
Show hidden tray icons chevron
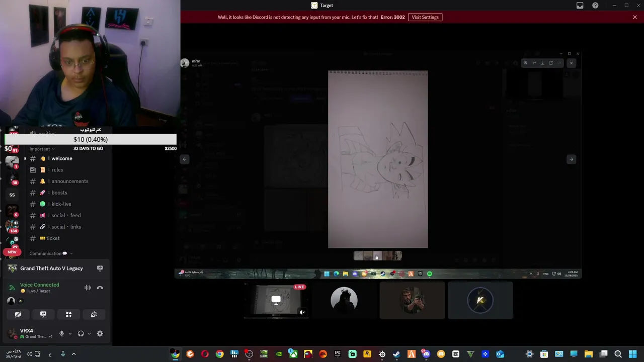[x=73, y=354]
